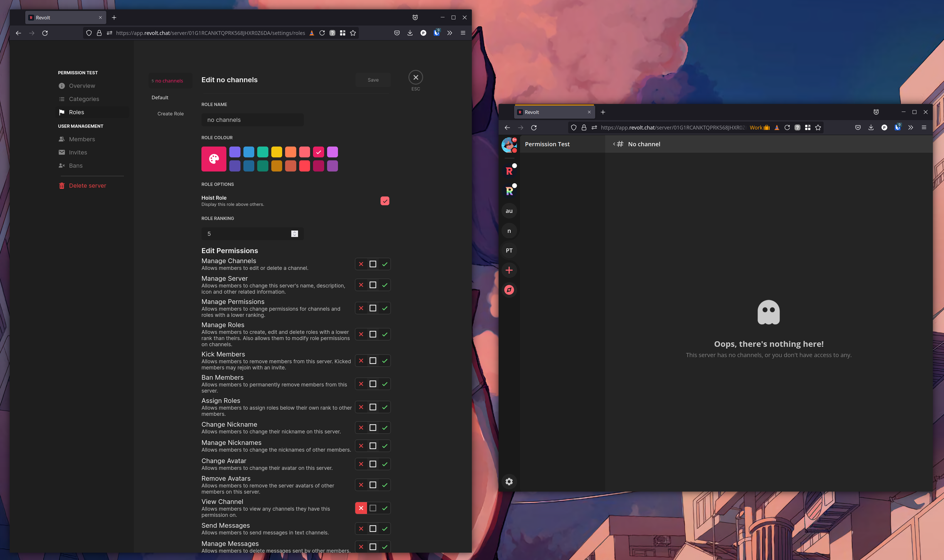Open the PT server icon
Screen dimensions: 944x560
tap(509, 250)
